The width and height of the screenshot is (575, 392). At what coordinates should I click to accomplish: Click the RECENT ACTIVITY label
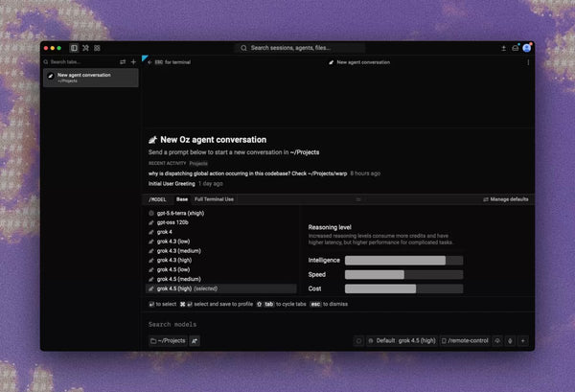coord(167,164)
